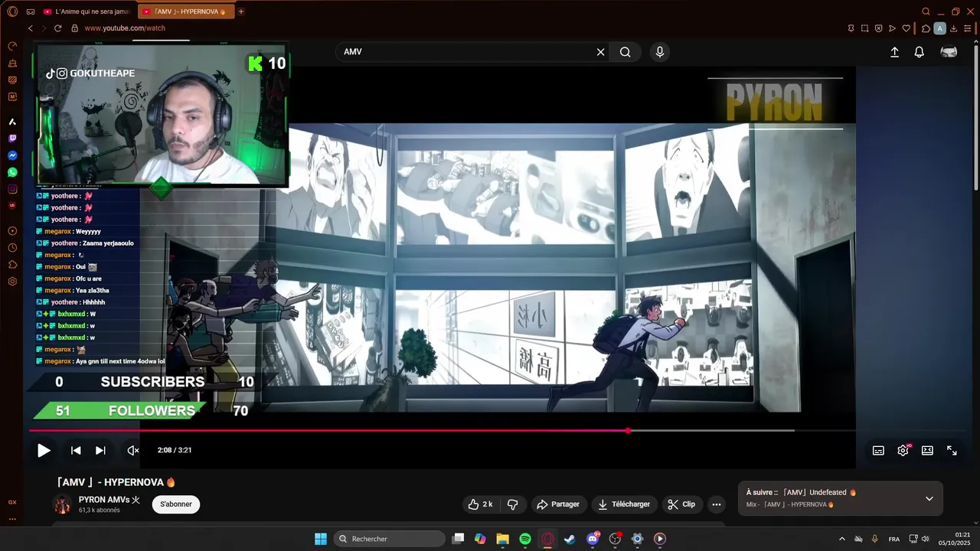Open more actions three-dot menu
Image resolution: width=980 pixels, height=551 pixels.
tap(717, 504)
